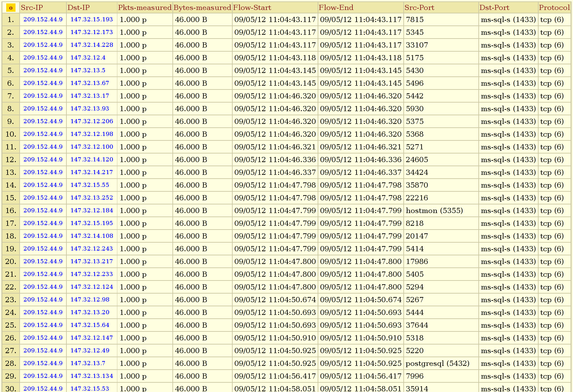Open destination IP 147.32.15.55

(89, 185)
